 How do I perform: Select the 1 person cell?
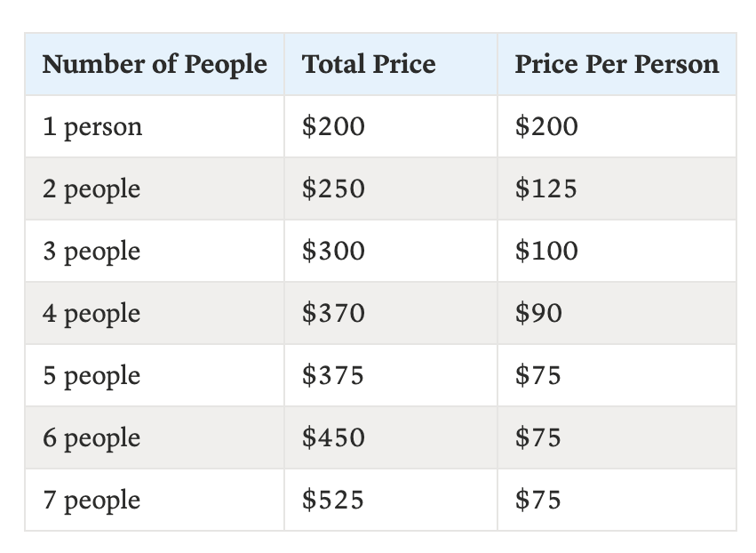[155, 126]
